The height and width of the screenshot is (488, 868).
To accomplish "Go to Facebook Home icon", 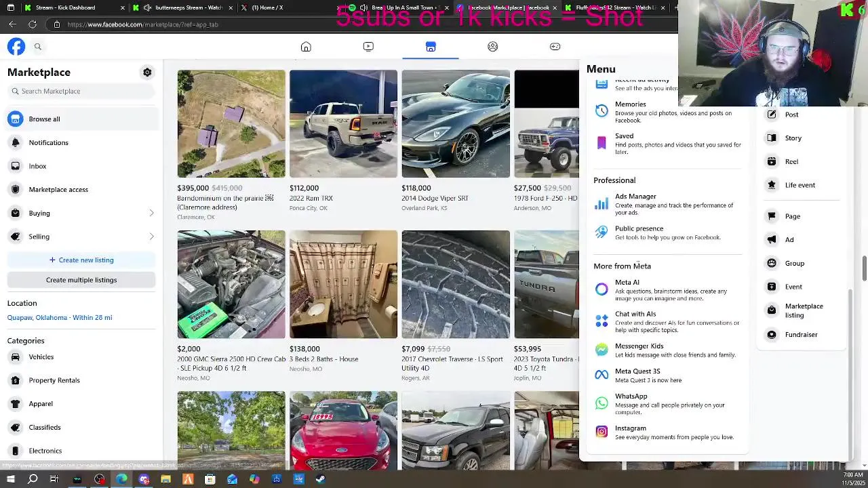I will point(306,46).
